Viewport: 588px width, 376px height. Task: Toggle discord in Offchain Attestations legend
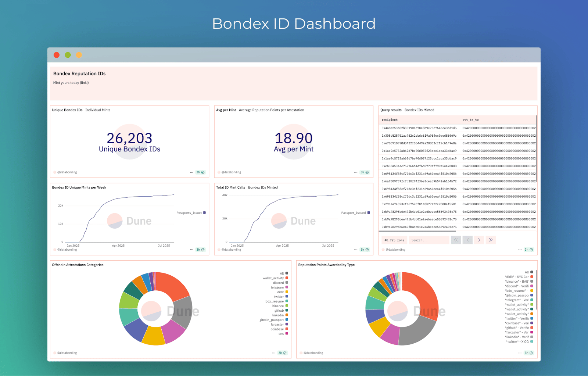[x=280, y=283]
